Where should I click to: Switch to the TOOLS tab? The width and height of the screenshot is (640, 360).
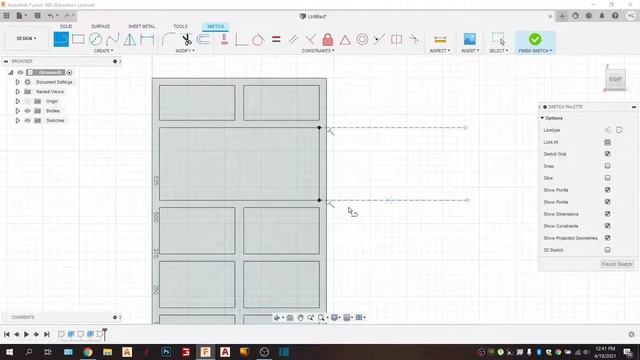[180, 26]
